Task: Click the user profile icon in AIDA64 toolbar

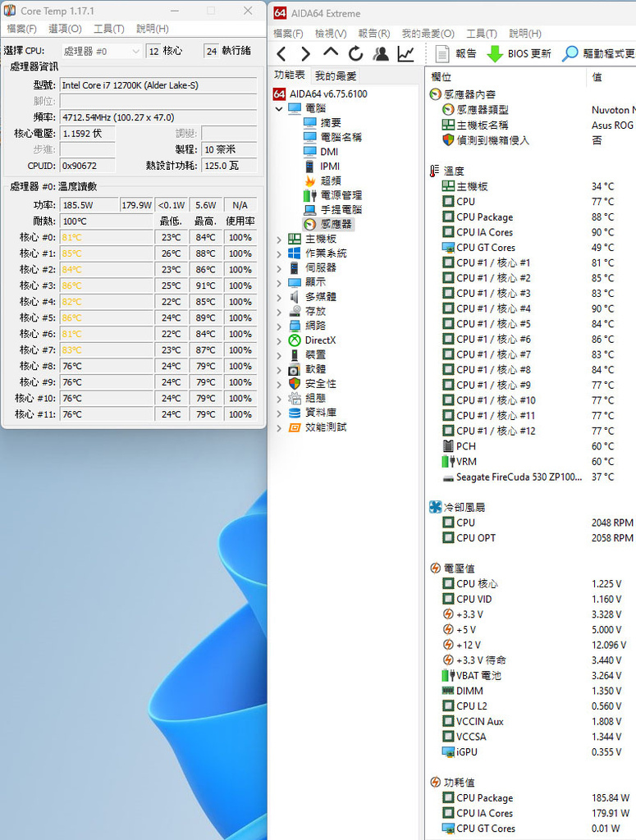Action: pos(381,53)
